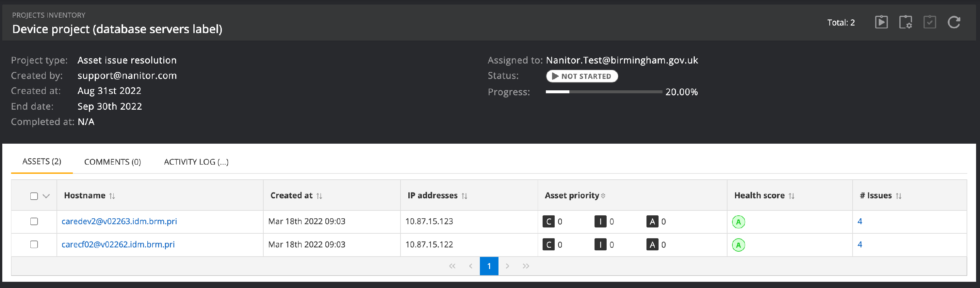This screenshot has height=288, width=980.
Task: Click the 20% progress bar
Action: [x=604, y=92]
